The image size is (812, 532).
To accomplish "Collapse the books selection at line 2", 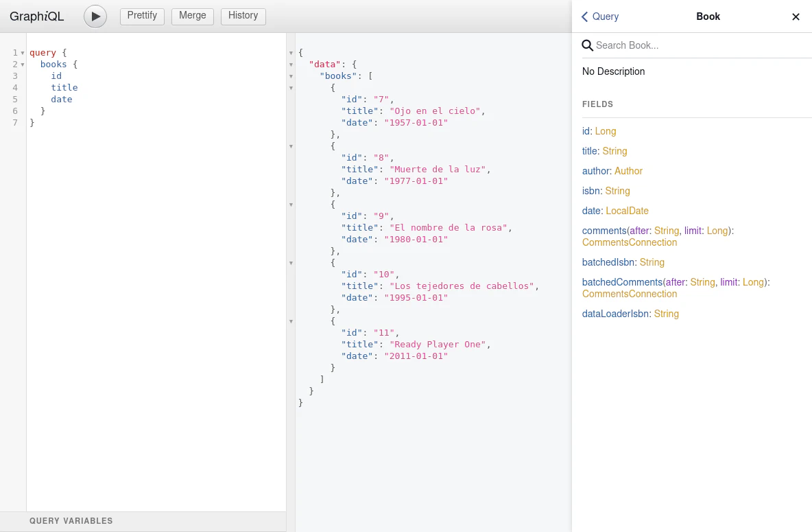I will click(x=23, y=65).
